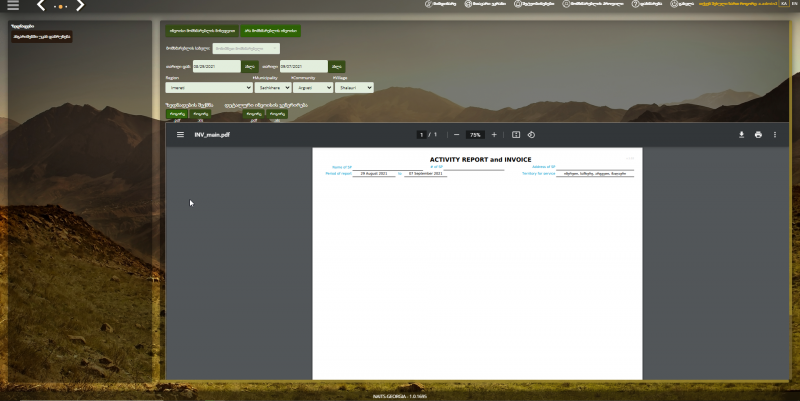Click the Territory for service label in the PDF
Image resolution: width=800 pixels, height=401 pixels.
(x=538, y=173)
